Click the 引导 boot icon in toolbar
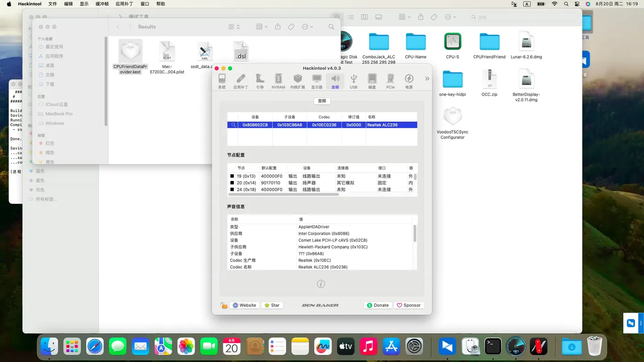 pyautogui.click(x=260, y=81)
